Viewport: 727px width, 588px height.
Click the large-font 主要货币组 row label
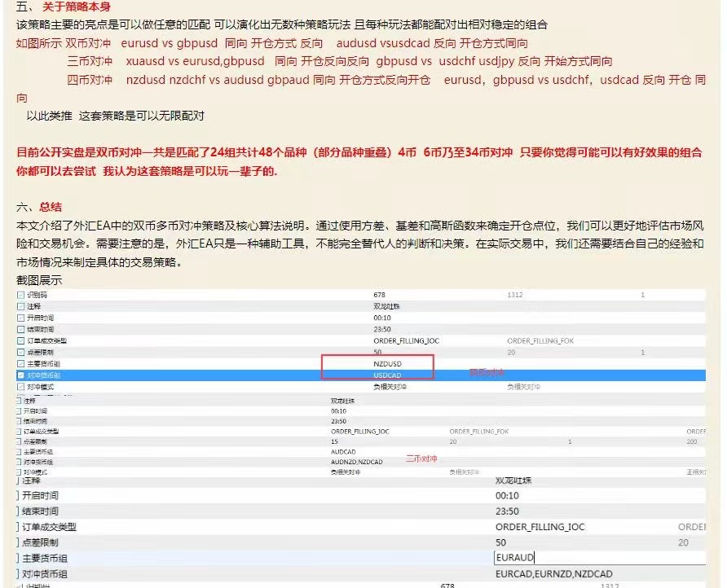45,559
